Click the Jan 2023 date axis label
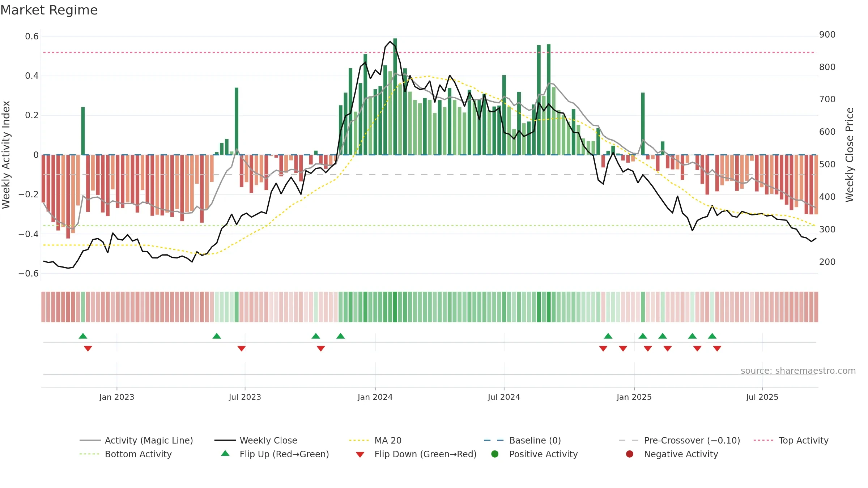The image size is (868, 488). tap(117, 397)
